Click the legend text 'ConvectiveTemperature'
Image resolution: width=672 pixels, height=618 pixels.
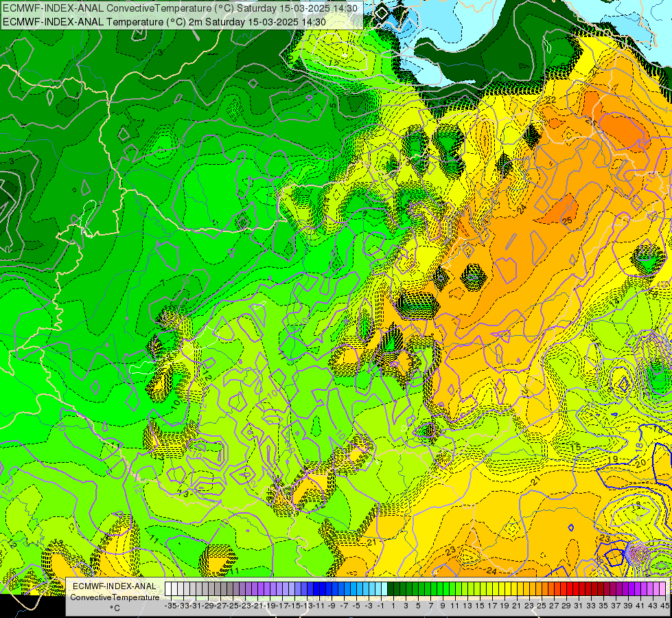(115, 597)
